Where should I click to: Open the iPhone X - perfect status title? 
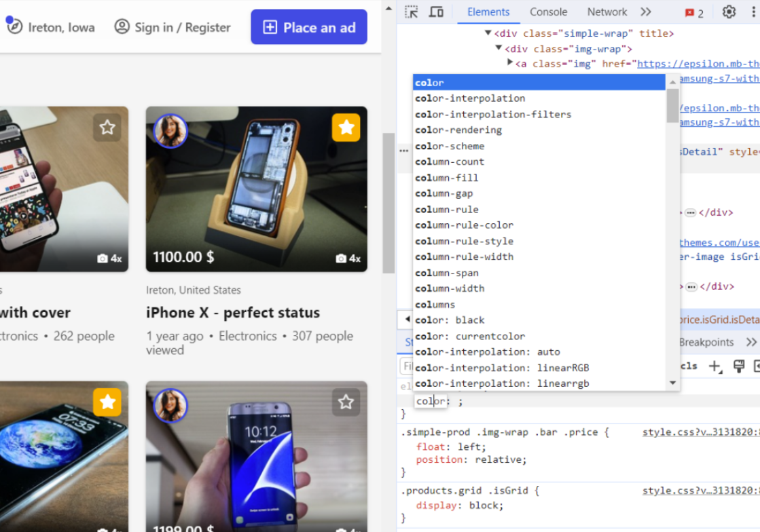tap(233, 313)
